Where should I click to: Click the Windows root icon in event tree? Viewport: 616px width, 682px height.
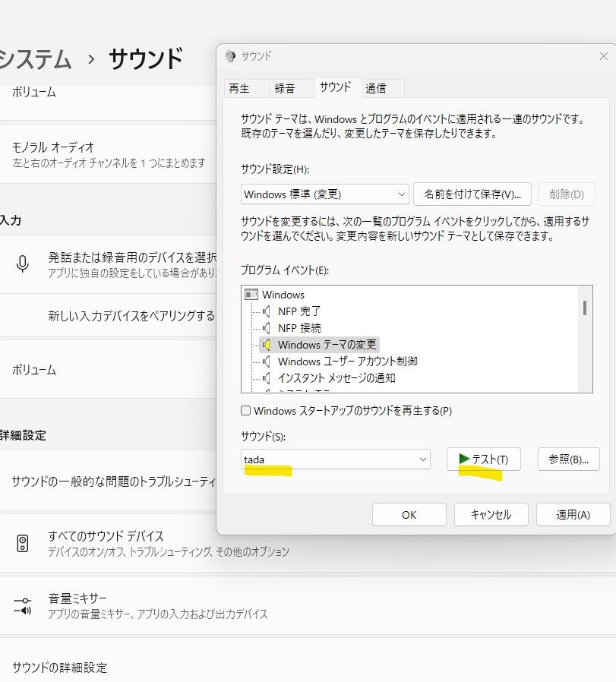click(x=251, y=295)
